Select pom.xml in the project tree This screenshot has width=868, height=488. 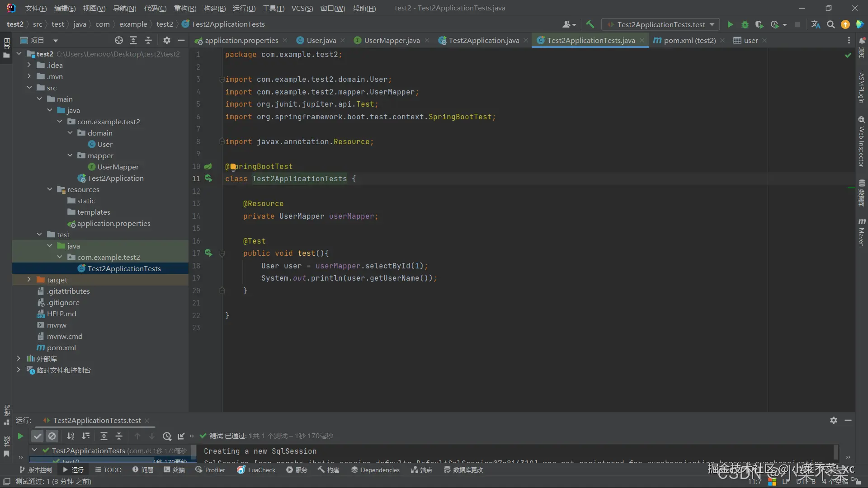61,347
